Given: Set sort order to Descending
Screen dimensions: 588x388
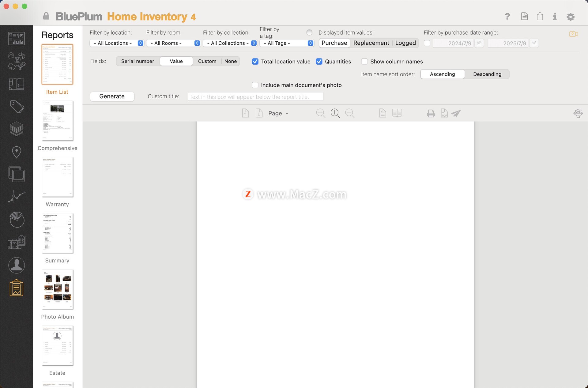Looking at the screenshot, I should [x=487, y=74].
